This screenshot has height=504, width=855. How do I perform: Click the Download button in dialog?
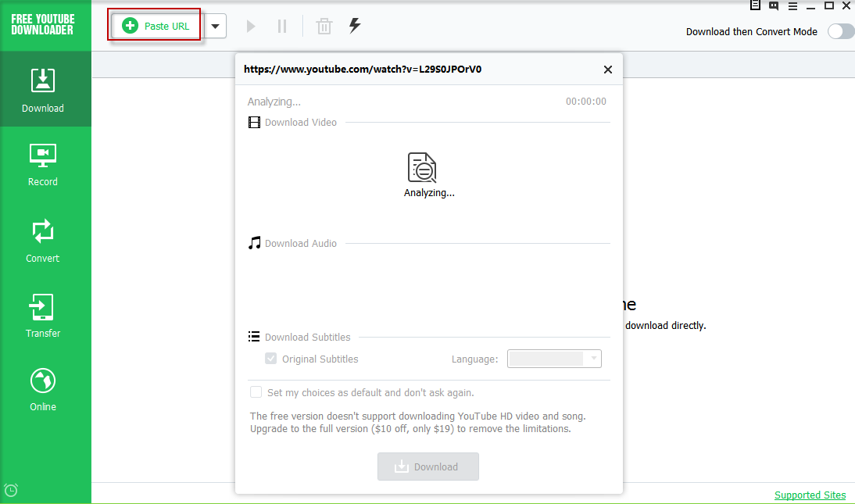tap(428, 466)
